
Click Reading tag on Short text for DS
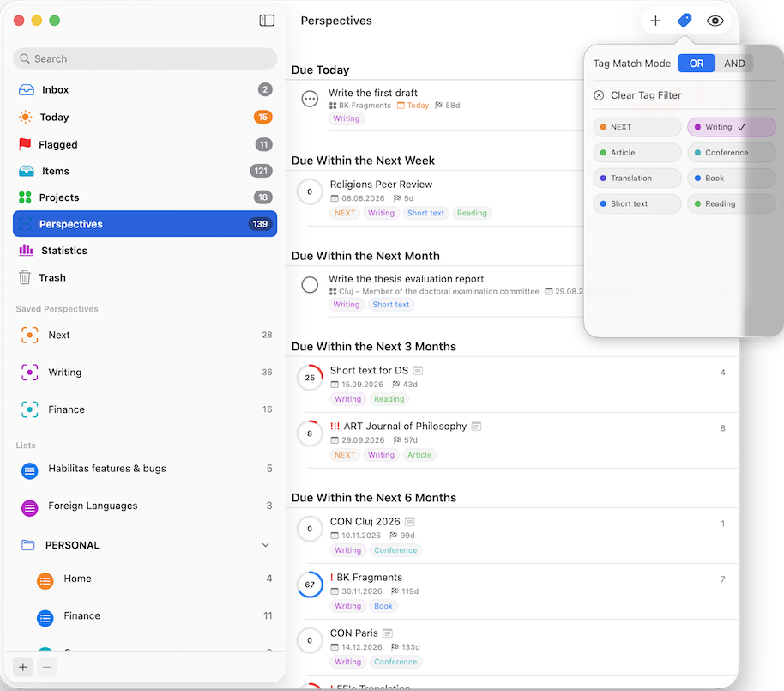[389, 399]
